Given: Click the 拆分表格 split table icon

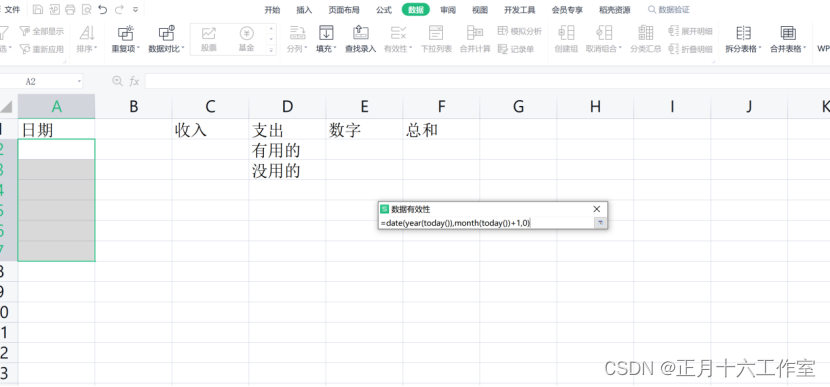Looking at the screenshot, I should pyautogui.click(x=744, y=33).
